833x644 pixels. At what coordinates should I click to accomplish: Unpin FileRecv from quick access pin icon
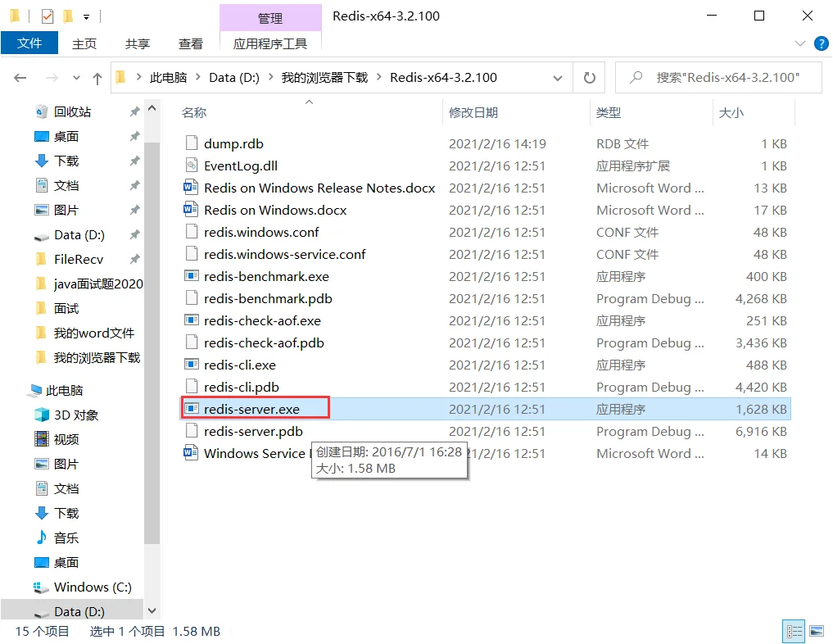coord(134,259)
